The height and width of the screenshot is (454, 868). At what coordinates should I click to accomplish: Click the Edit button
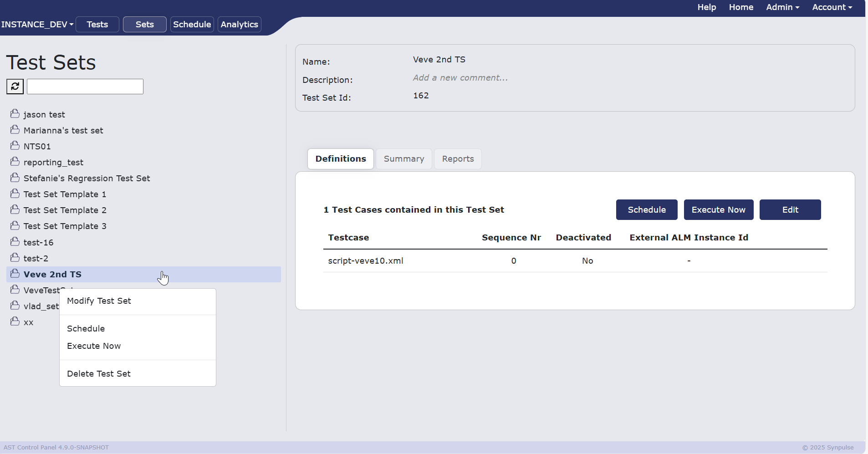(x=790, y=210)
